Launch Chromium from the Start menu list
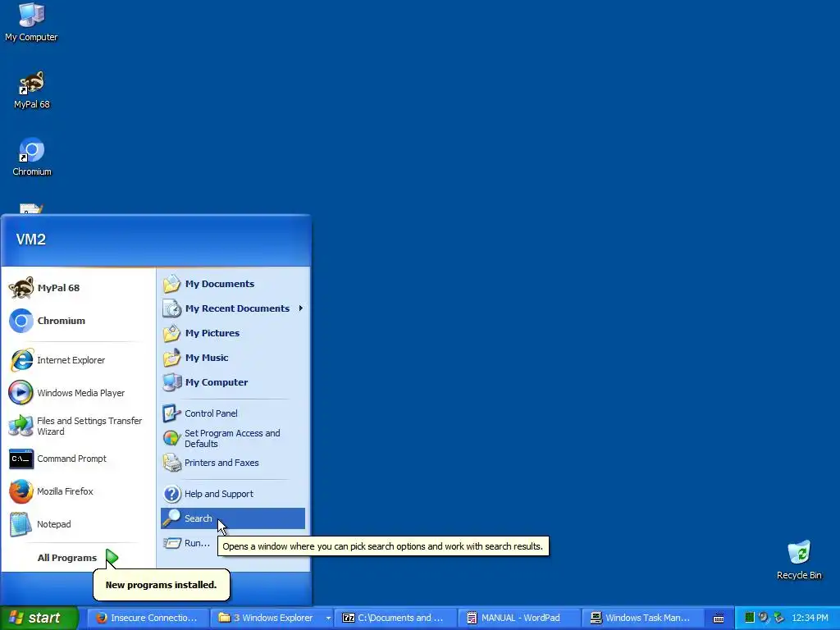The height and width of the screenshot is (630, 840). pos(78,321)
